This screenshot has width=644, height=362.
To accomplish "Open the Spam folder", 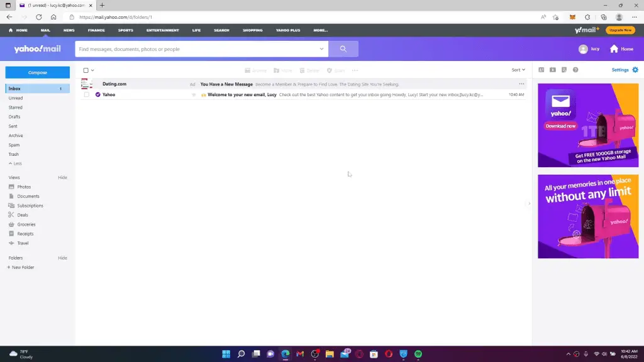I will pyautogui.click(x=14, y=145).
